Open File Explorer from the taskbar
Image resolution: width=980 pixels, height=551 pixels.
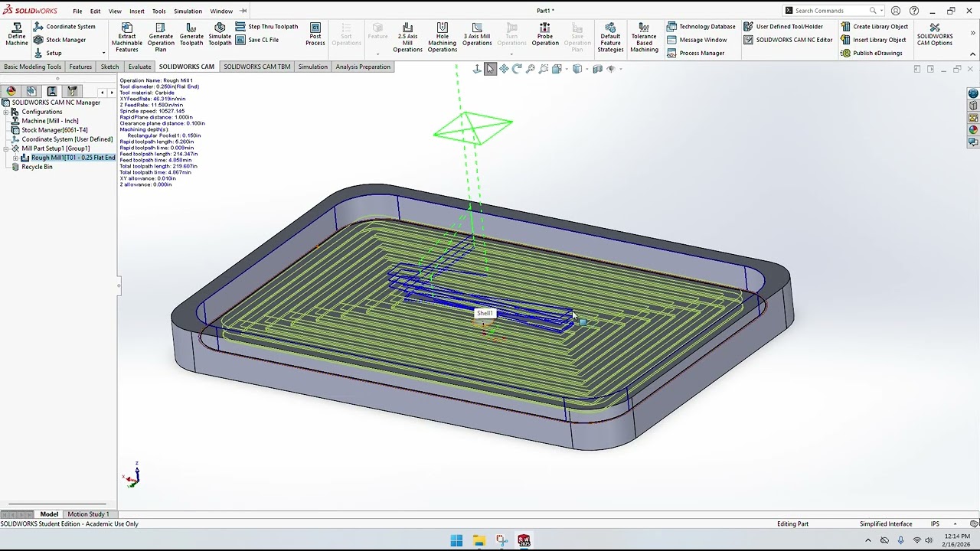(x=479, y=540)
